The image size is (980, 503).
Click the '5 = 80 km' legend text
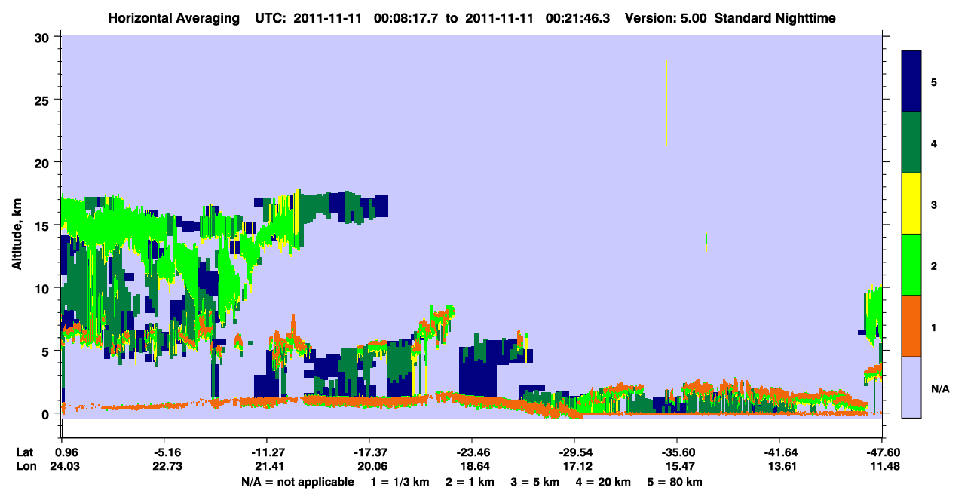674,482
